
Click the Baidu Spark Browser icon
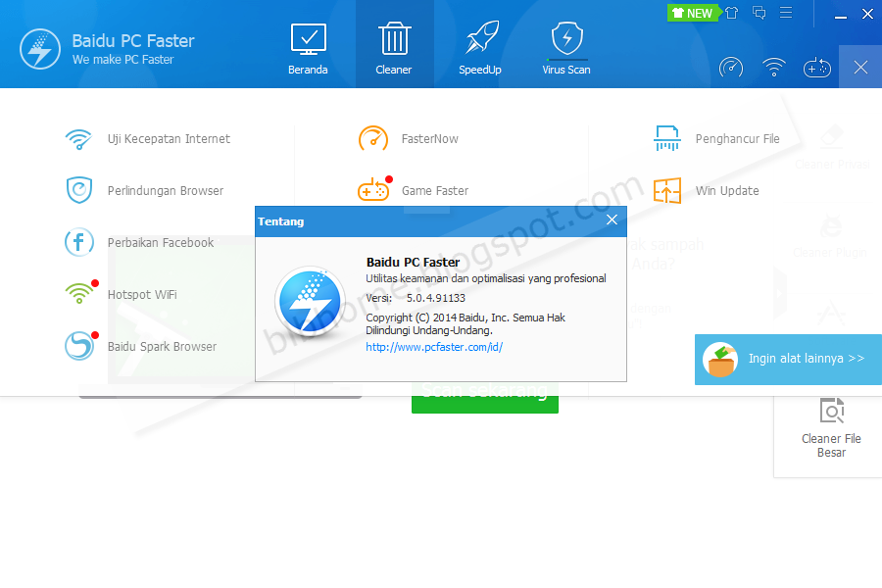[x=79, y=346]
